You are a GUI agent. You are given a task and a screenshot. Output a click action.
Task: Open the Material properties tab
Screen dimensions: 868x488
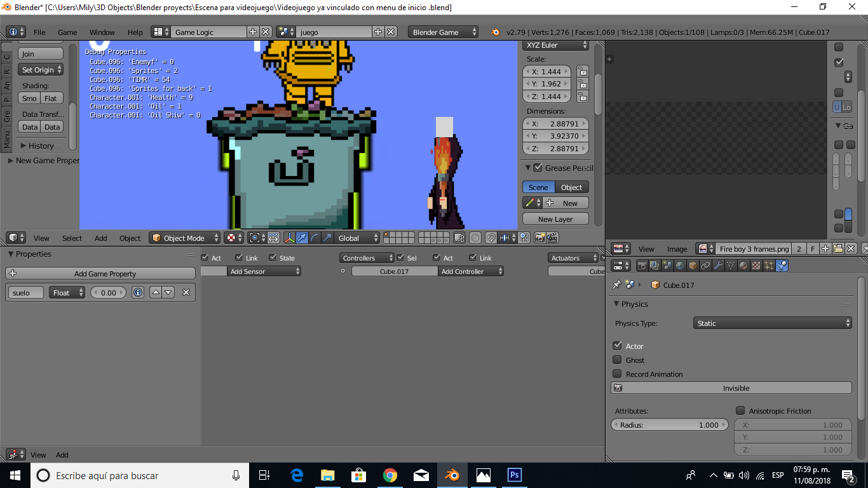tap(743, 266)
